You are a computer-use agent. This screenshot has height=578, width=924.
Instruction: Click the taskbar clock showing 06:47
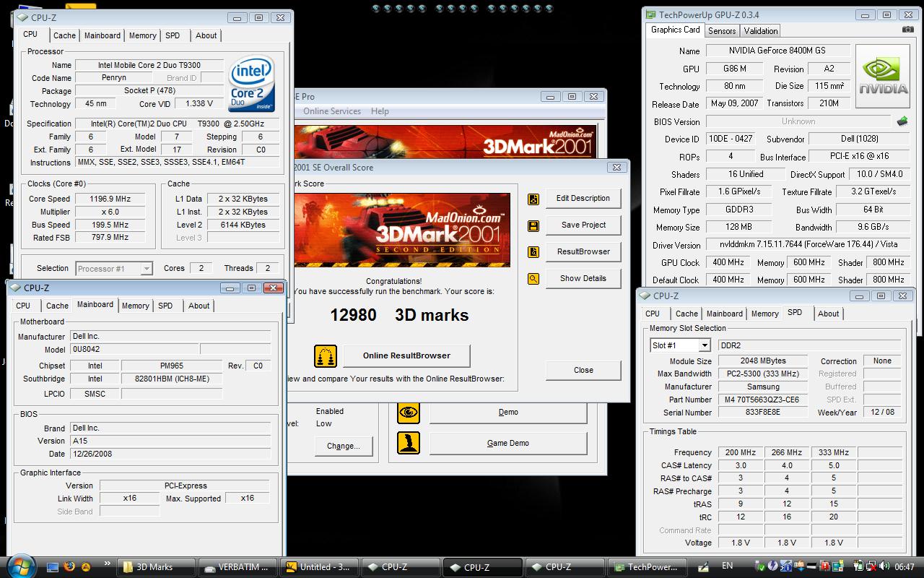(x=904, y=566)
